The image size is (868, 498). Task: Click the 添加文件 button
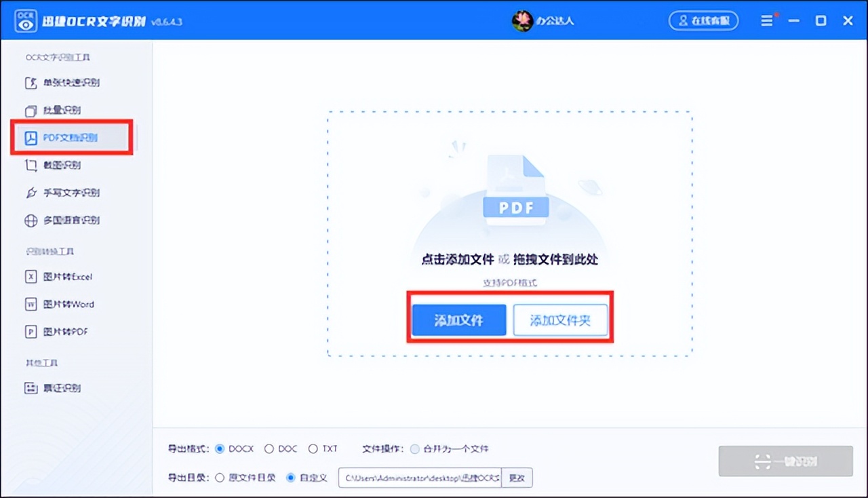(x=459, y=320)
